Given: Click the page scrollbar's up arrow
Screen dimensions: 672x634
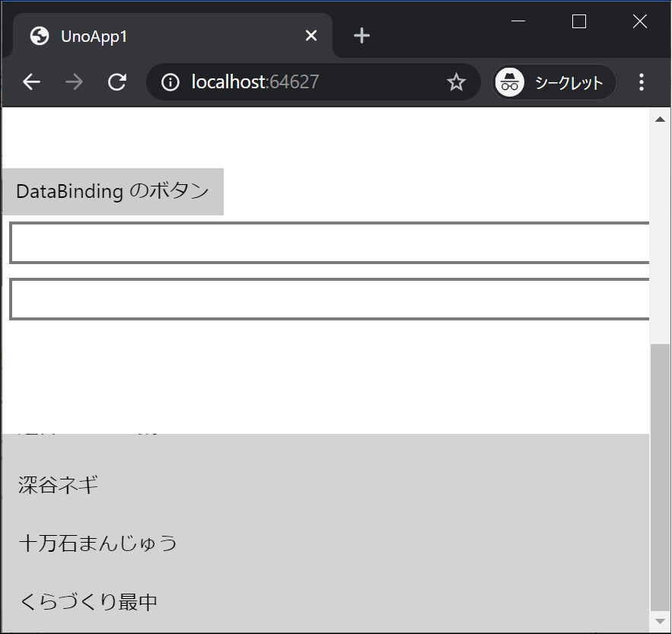Looking at the screenshot, I should coord(661,118).
